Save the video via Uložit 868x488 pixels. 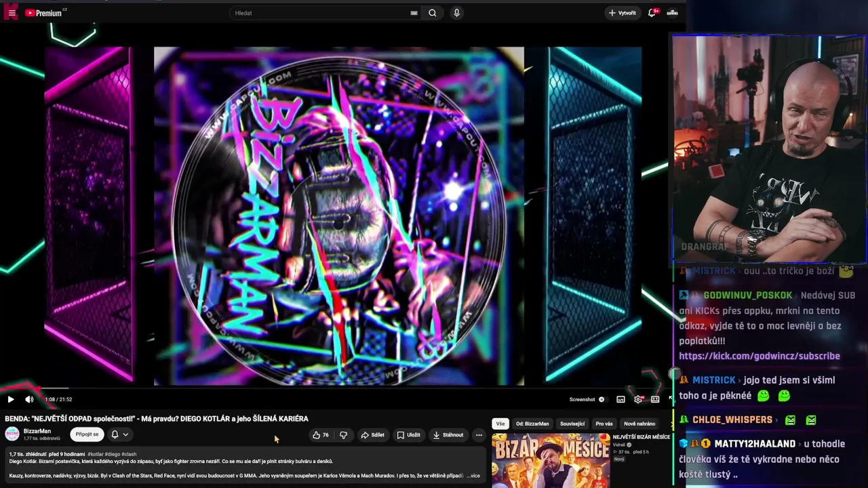tap(409, 435)
